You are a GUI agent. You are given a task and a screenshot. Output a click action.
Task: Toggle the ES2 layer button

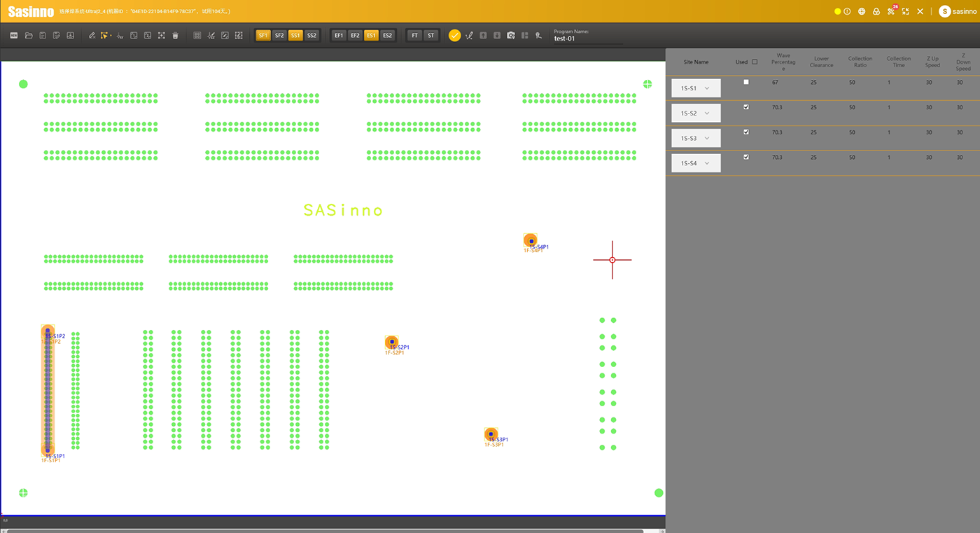click(x=387, y=35)
